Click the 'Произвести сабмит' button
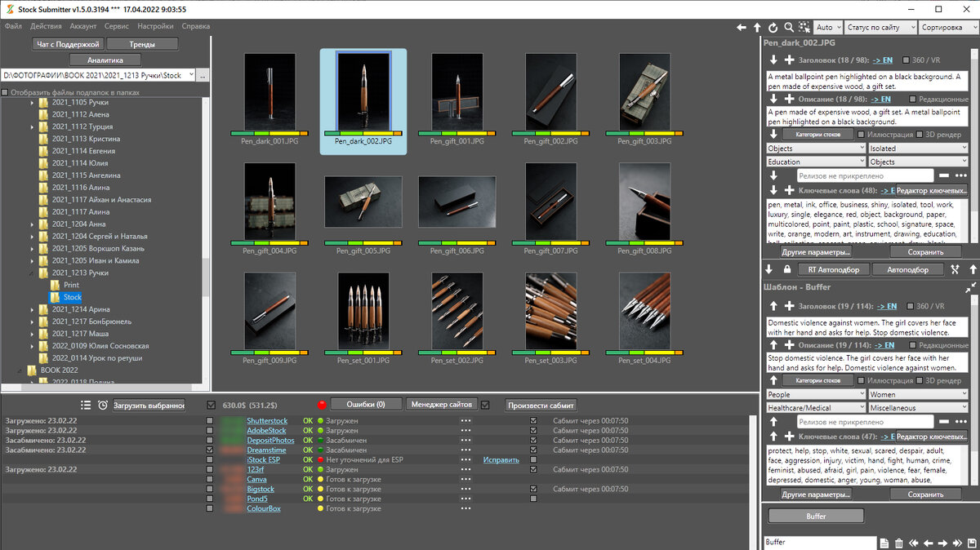The width and height of the screenshot is (980, 550). click(541, 405)
